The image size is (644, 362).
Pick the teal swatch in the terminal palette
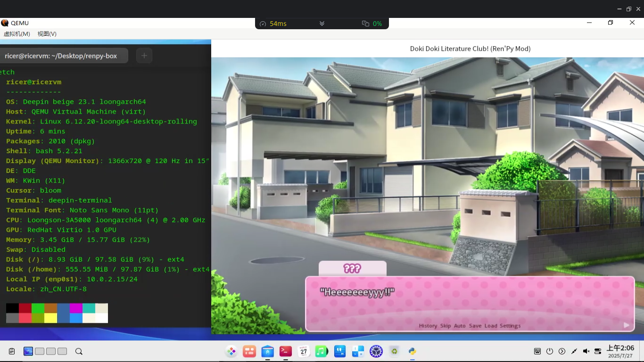(x=89, y=308)
